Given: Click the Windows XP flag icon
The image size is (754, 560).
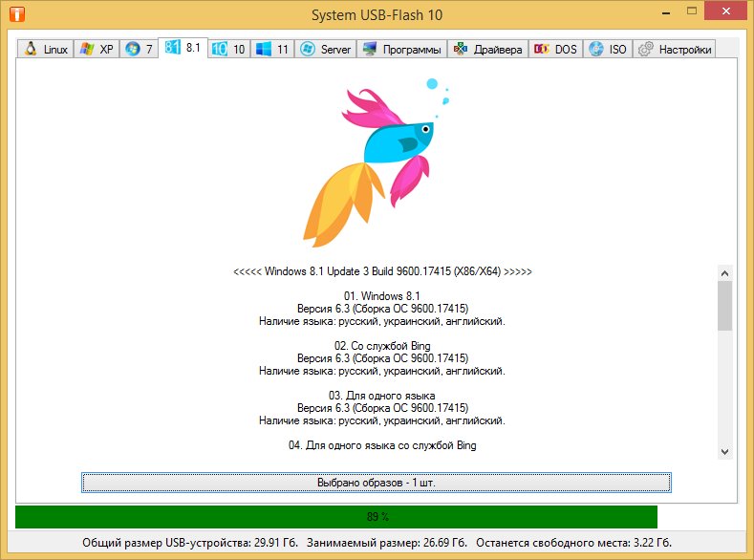Looking at the screenshot, I should (x=87, y=49).
